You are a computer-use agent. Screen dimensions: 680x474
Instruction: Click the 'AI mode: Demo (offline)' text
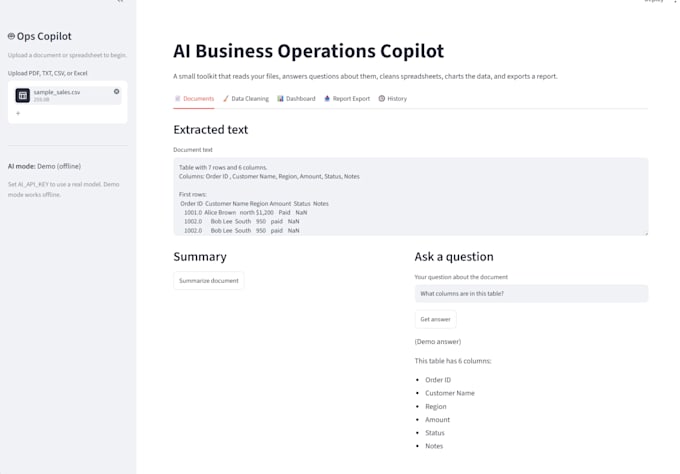point(44,166)
